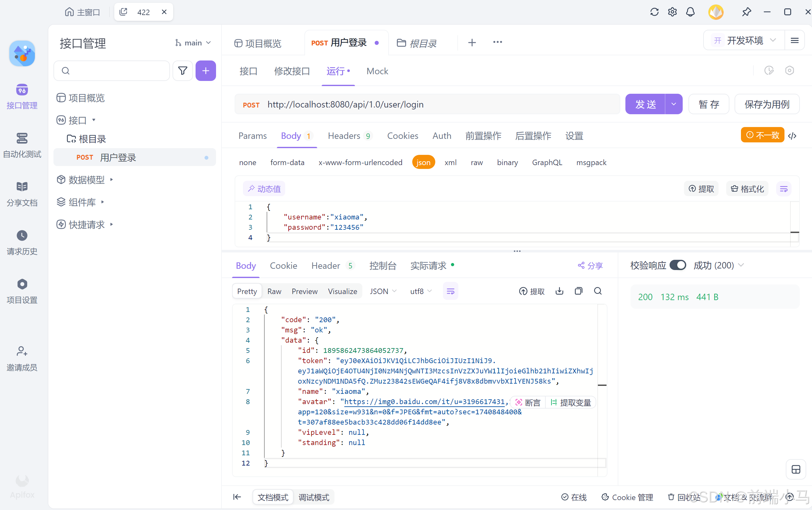The height and width of the screenshot is (510, 812).
Task: Open 自动化测试 in the left navigation
Action: click(22, 145)
